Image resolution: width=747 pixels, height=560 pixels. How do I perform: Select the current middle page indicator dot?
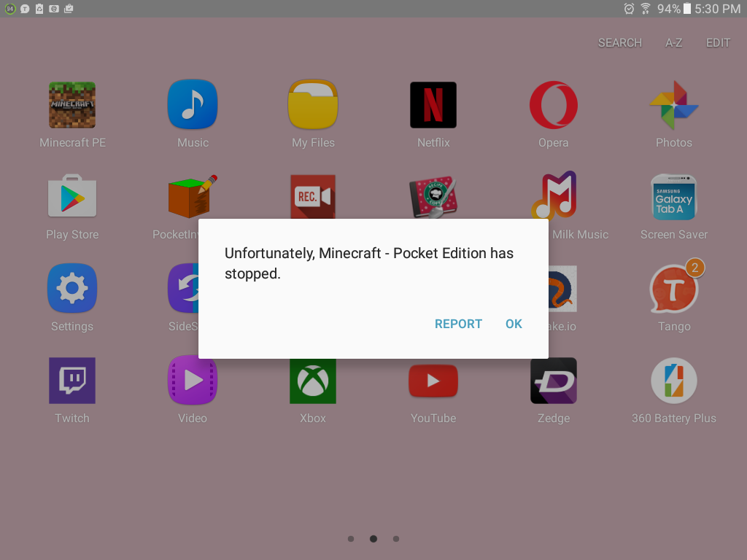(x=373, y=539)
